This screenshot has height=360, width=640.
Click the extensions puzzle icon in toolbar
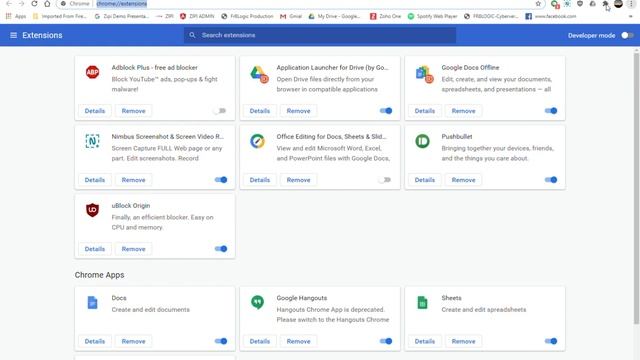pos(605,4)
